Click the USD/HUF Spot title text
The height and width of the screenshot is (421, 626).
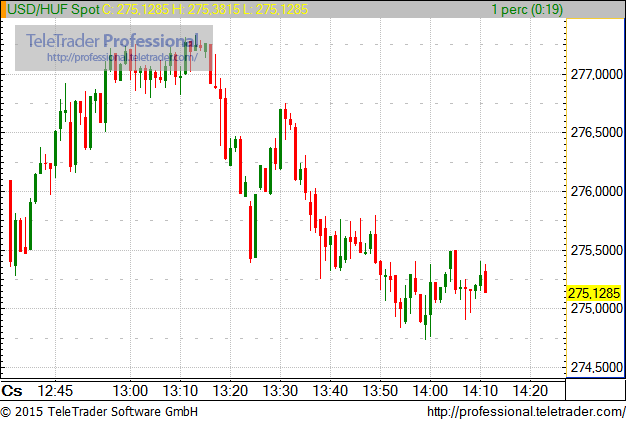click(53, 9)
